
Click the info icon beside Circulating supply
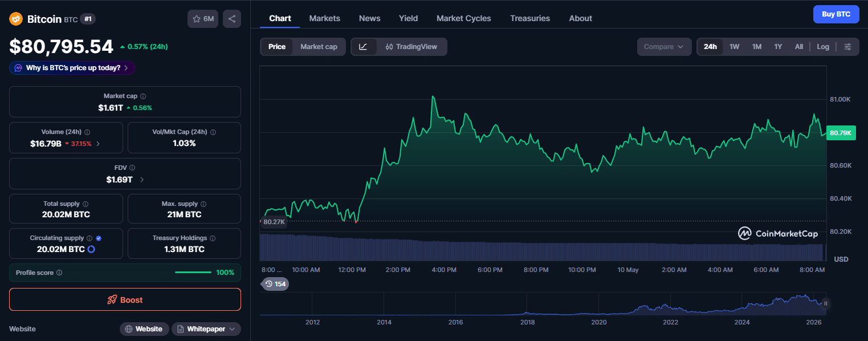(x=89, y=238)
